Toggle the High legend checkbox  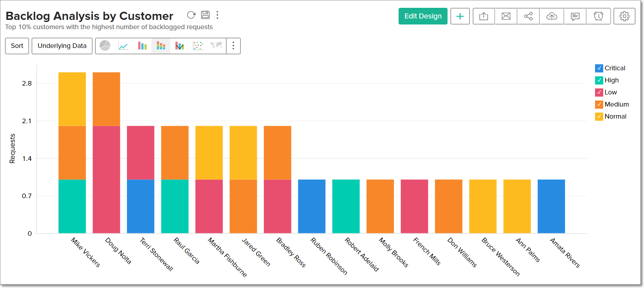[599, 80]
